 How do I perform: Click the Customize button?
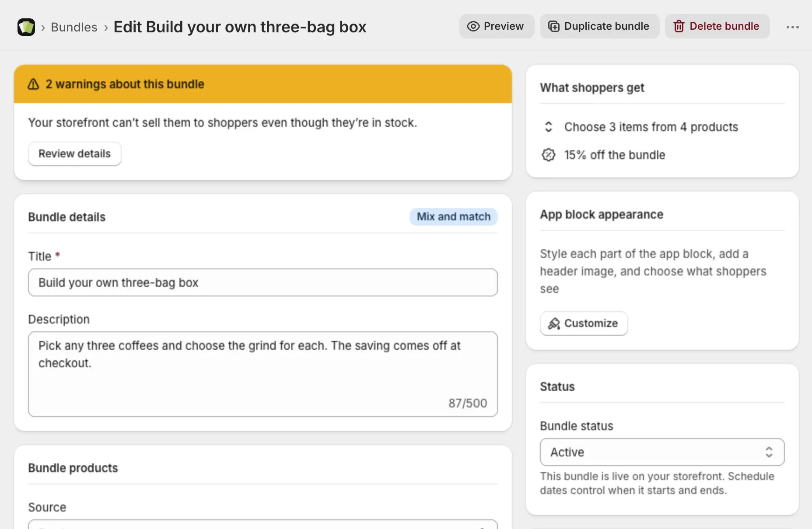(x=584, y=324)
